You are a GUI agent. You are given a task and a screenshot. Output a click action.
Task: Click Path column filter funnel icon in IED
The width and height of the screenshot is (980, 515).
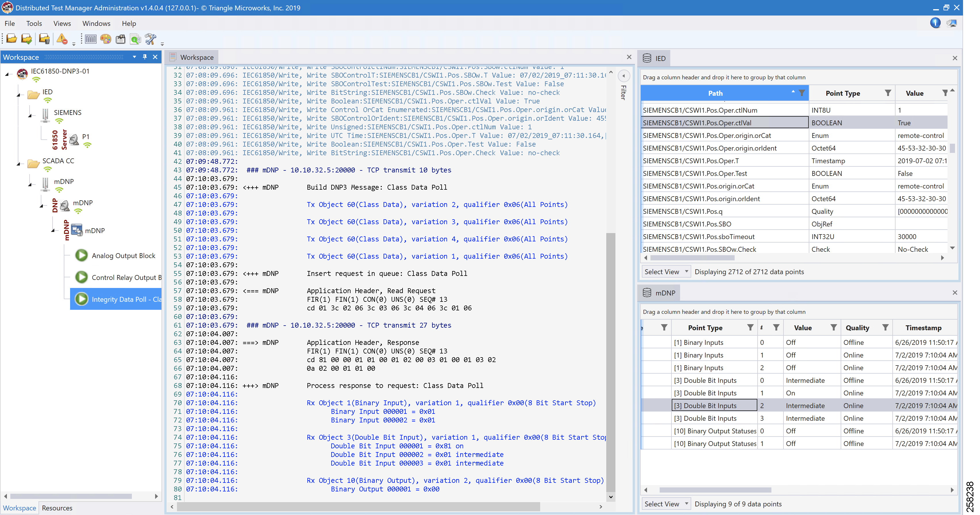click(802, 93)
